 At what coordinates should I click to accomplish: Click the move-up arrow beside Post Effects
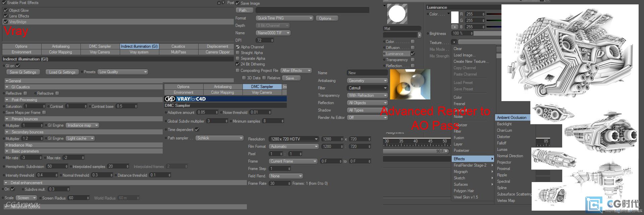tap(219, 3)
